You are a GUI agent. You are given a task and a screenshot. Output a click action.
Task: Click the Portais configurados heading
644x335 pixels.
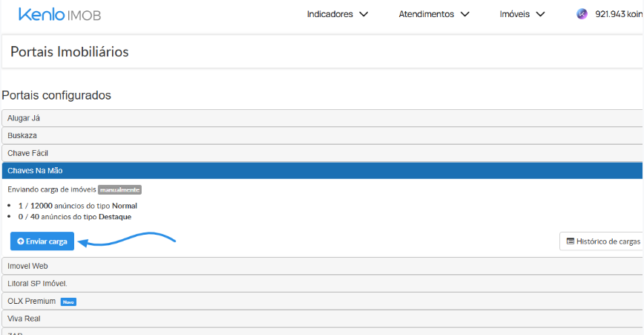coord(56,95)
